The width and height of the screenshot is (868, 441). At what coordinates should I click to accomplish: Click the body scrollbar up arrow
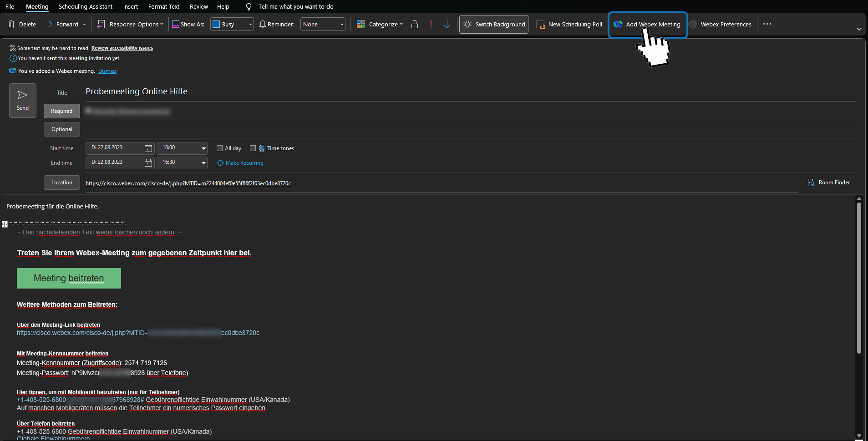tap(859, 199)
